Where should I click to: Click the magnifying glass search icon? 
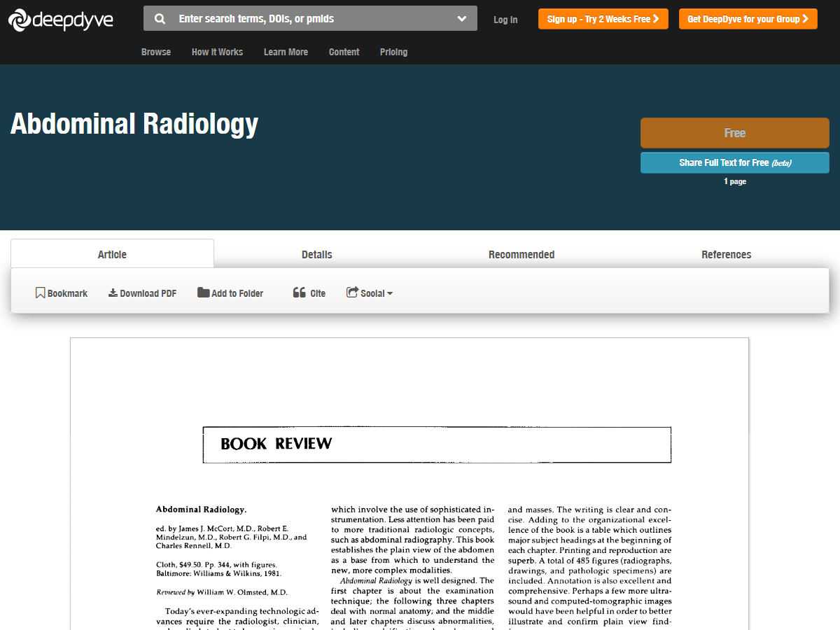tap(160, 19)
